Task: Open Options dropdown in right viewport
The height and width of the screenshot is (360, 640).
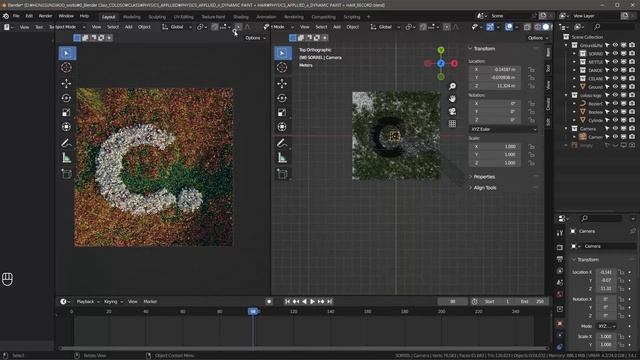Action: coord(538,38)
